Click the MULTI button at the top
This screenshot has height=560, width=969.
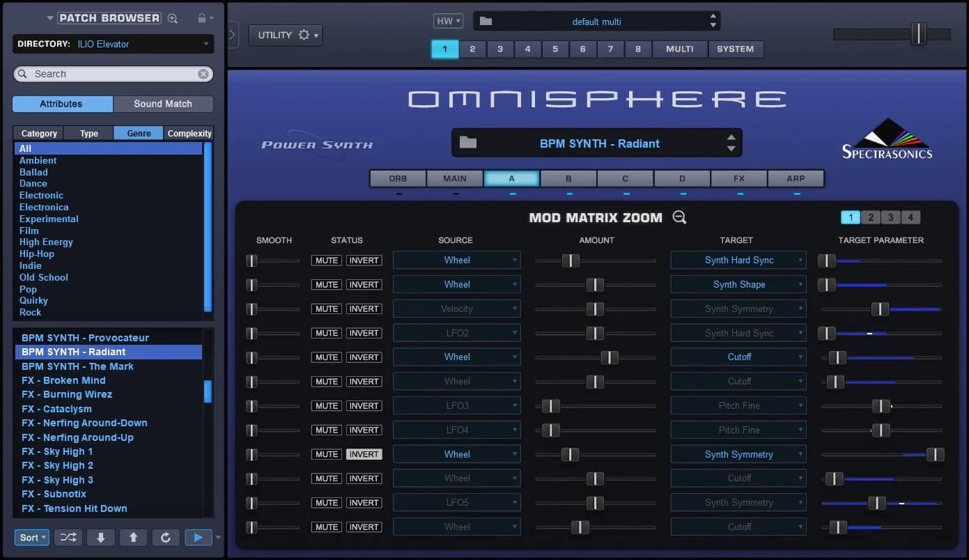click(x=679, y=49)
